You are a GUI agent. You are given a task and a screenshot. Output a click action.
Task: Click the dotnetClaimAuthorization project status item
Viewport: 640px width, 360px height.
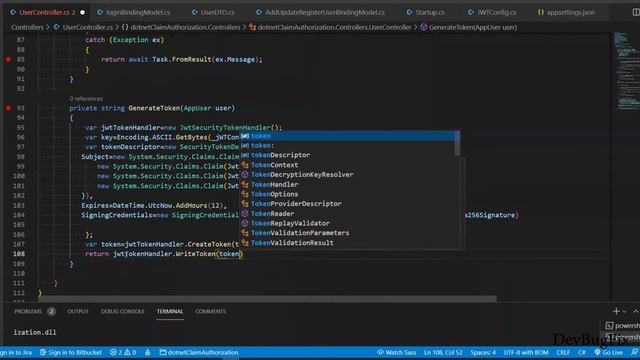(199, 352)
